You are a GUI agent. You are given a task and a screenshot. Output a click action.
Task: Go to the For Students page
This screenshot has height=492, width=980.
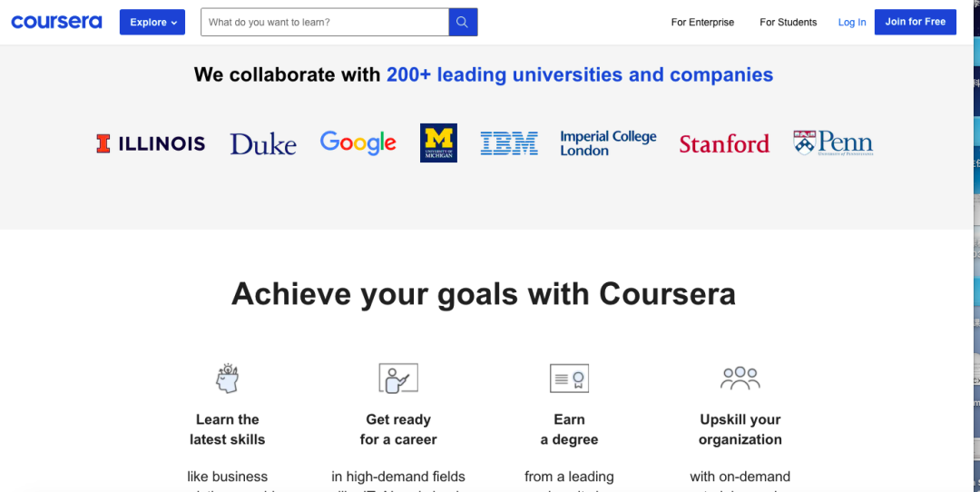tap(788, 23)
